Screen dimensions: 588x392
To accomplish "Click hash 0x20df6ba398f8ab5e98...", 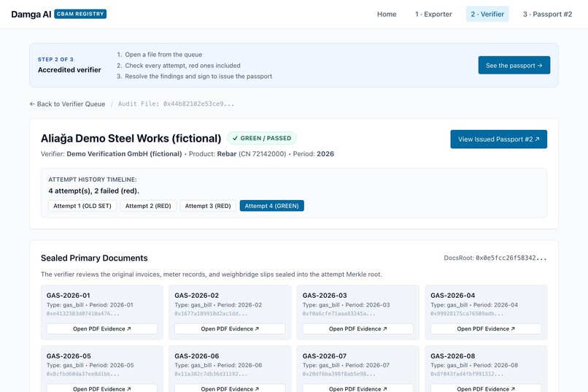I will (x=339, y=374).
